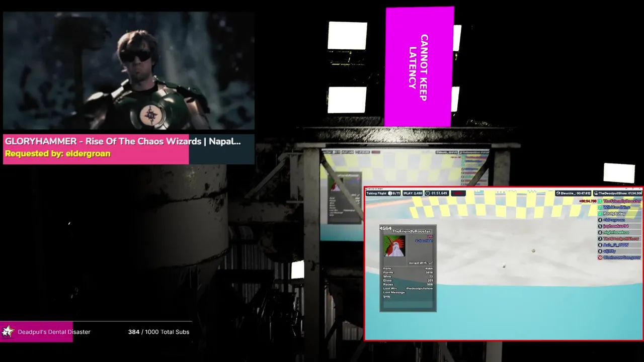
Task: Click the TheDeadpullShow: 01:34.306 record time
Action: [620, 193]
